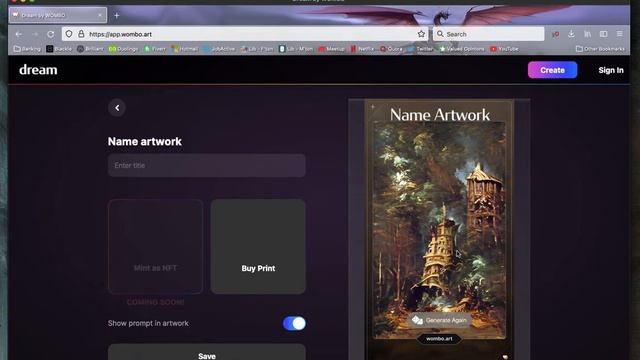Open the Other Bookmarks folder
Viewport: 640px width, 360px height.
[x=600, y=49]
